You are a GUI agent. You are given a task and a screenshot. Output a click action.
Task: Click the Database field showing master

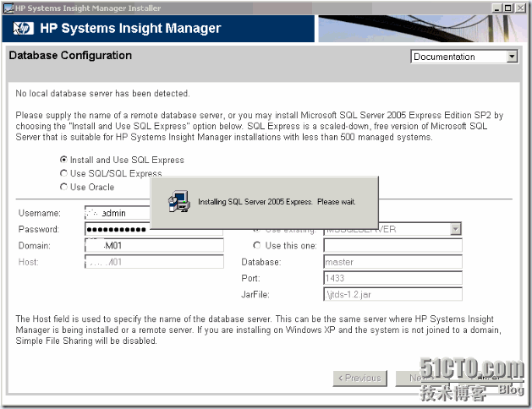[x=393, y=262]
